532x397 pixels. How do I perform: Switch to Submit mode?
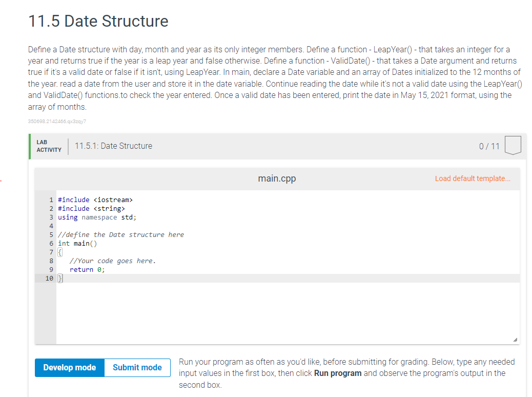136,367
